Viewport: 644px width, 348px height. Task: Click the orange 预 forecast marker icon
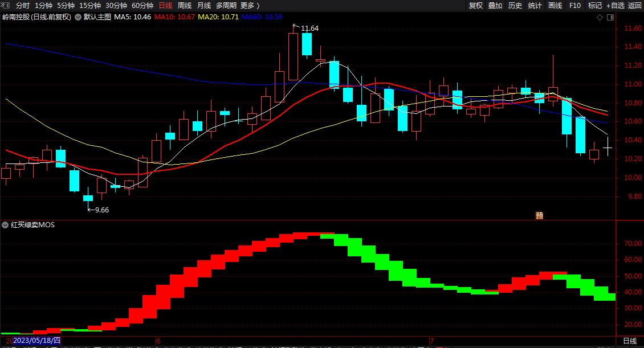[539, 215]
